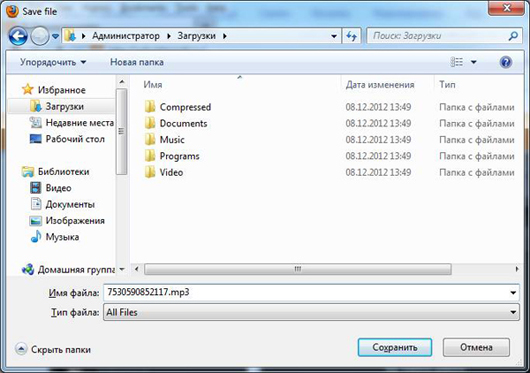Collapse folders with Скрыть папки

click(x=53, y=349)
